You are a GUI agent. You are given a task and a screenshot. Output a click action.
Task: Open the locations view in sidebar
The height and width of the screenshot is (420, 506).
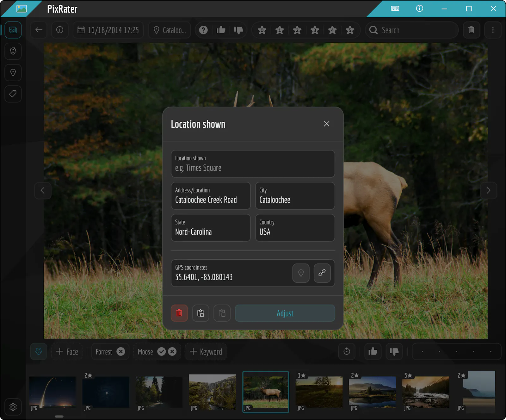[13, 73]
